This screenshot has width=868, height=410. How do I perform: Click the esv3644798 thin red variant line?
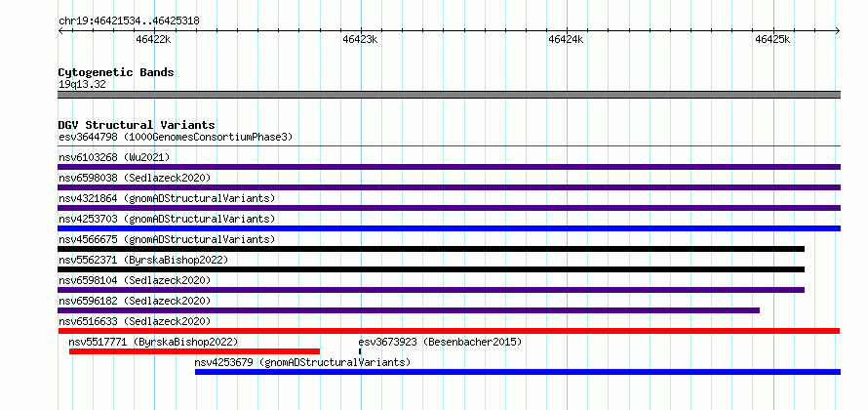[449, 146]
